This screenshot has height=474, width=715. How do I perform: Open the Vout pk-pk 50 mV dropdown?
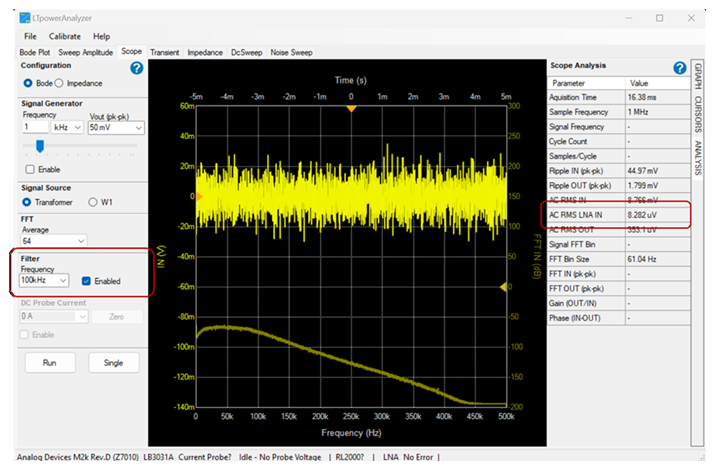tap(116, 128)
